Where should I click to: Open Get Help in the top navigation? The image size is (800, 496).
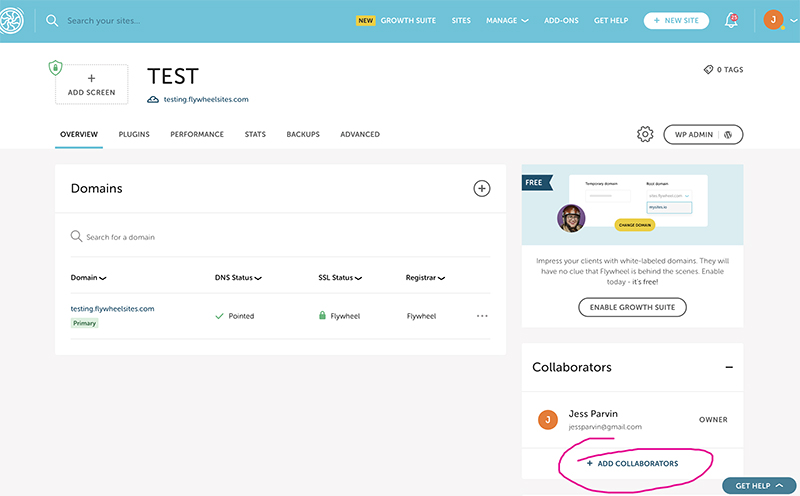point(611,20)
